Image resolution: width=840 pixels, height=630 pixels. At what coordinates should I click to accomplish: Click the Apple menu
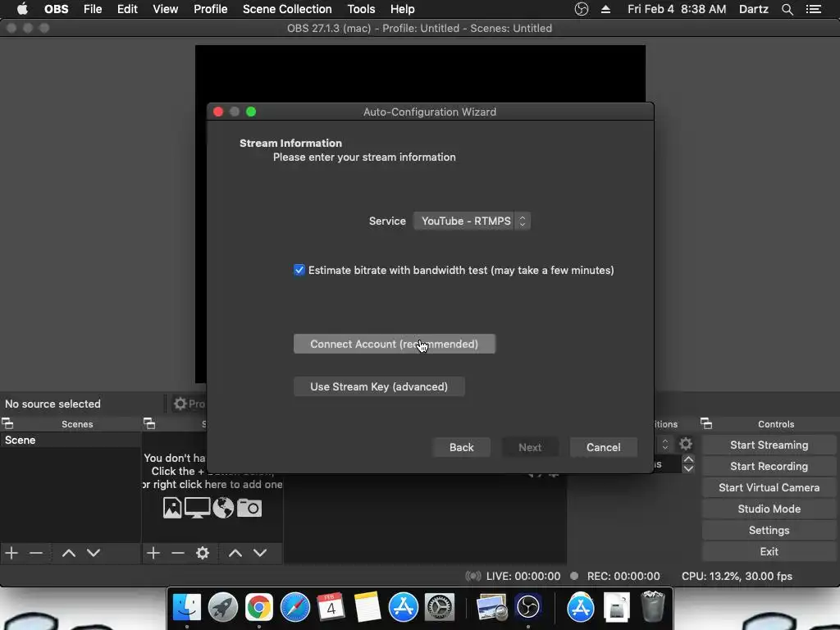tap(22, 9)
